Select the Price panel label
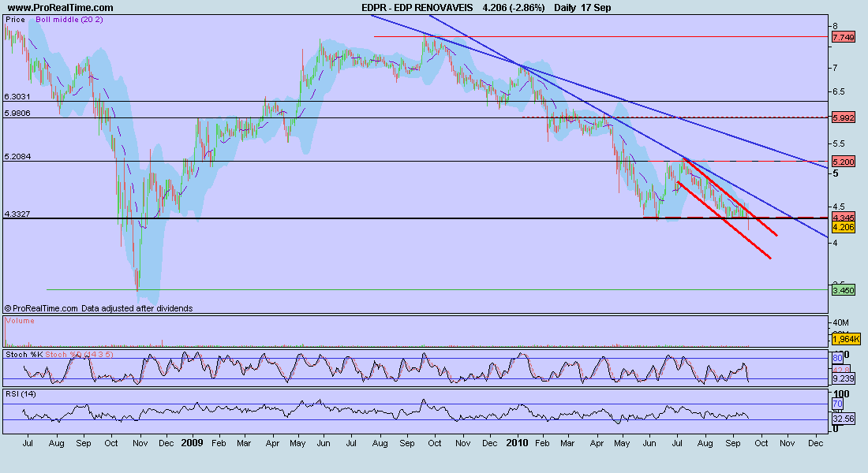The width and height of the screenshot is (868, 473). click(16, 20)
